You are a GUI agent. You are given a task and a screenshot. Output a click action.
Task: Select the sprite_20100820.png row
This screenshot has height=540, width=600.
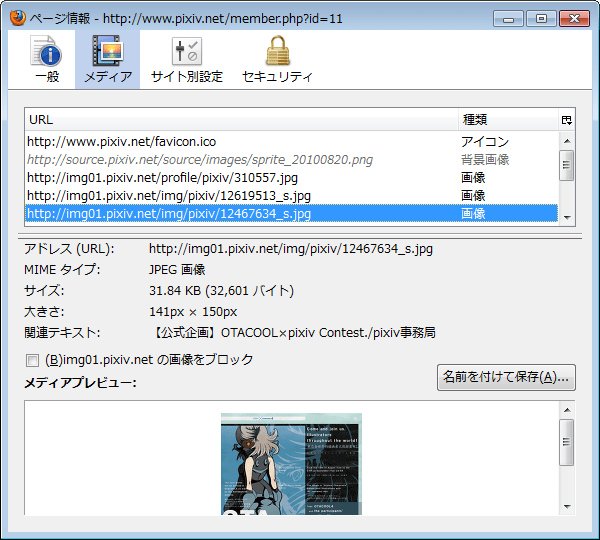tap(292, 160)
